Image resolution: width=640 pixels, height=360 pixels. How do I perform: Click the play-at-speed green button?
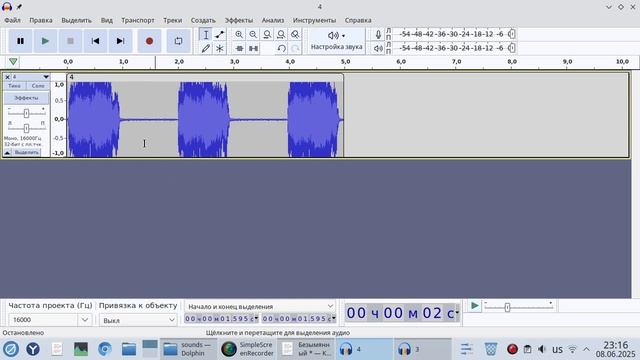[474, 306]
